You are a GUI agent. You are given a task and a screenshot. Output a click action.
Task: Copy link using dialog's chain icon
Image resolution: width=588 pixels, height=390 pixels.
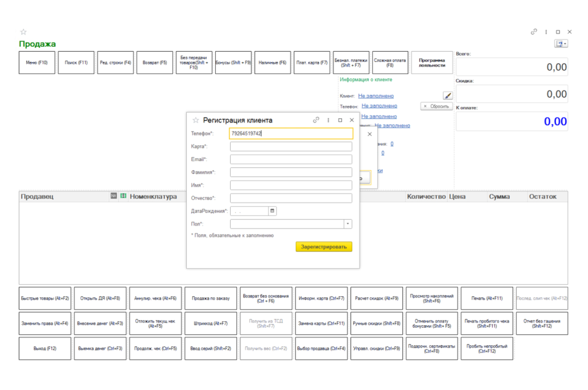[x=316, y=120]
